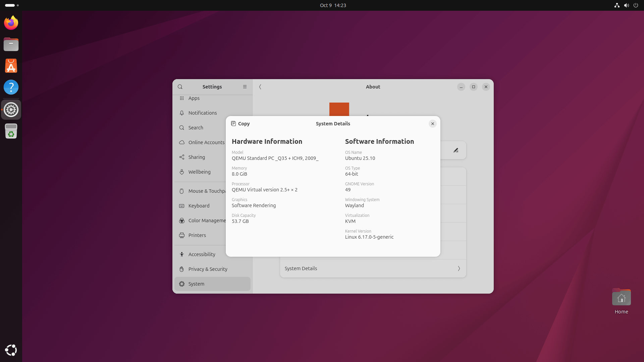Click the Mouse & Touchpad icon

(181, 191)
